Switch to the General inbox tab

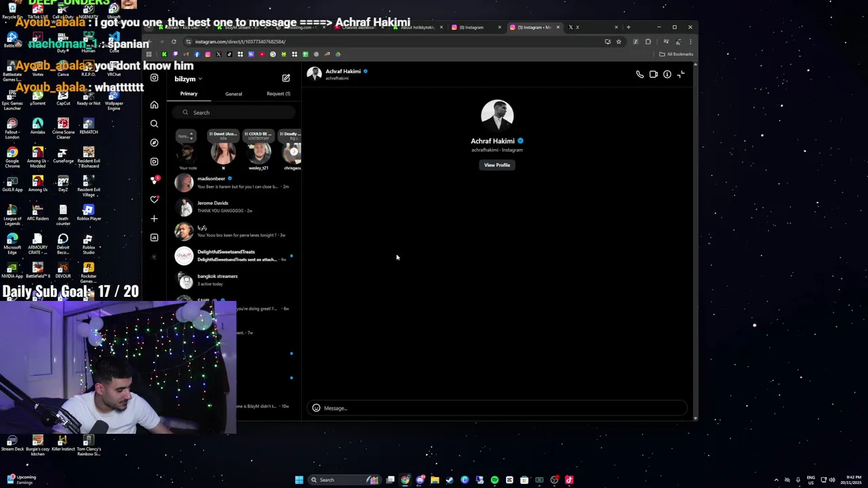pos(233,94)
